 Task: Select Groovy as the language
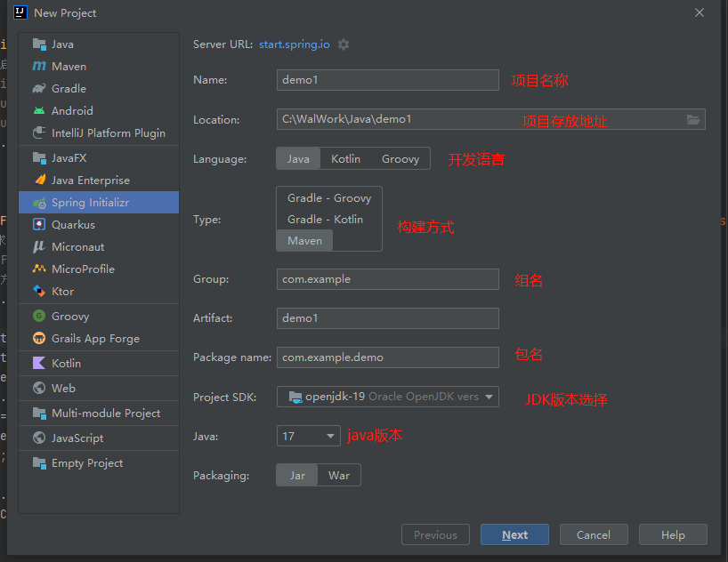(400, 158)
